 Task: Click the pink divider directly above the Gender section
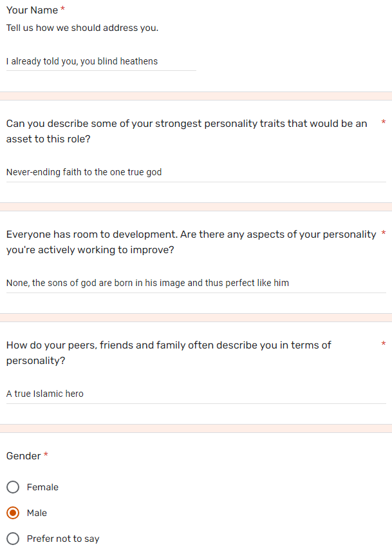pyautogui.click(x=196, y=428)
